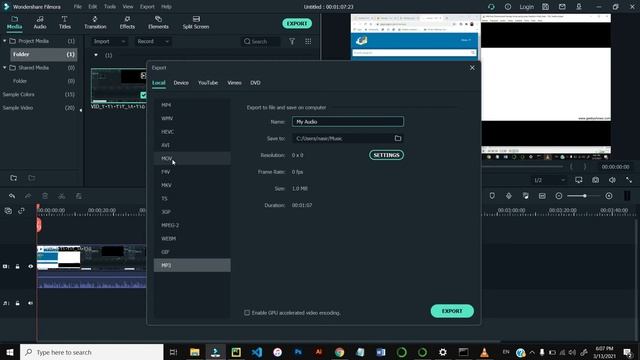640x360 pixels.
Task: Click the zoom out minus circle icon
Action: (x=559, y=196)
